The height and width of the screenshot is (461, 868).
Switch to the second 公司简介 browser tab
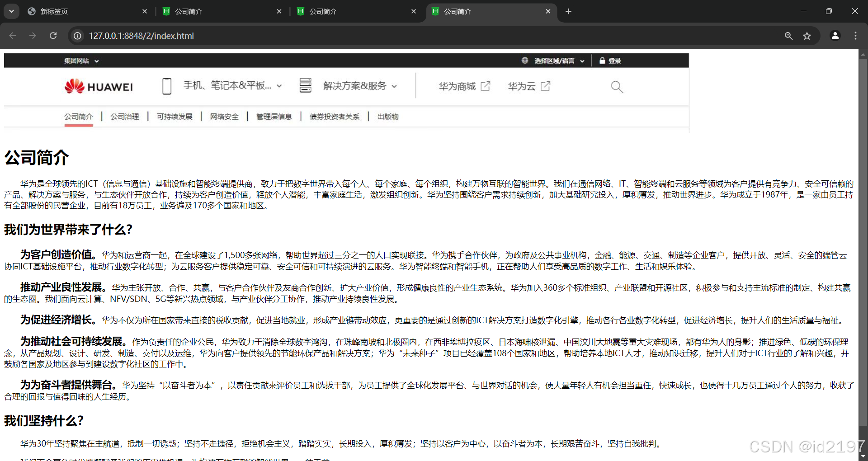click(356, 11)
